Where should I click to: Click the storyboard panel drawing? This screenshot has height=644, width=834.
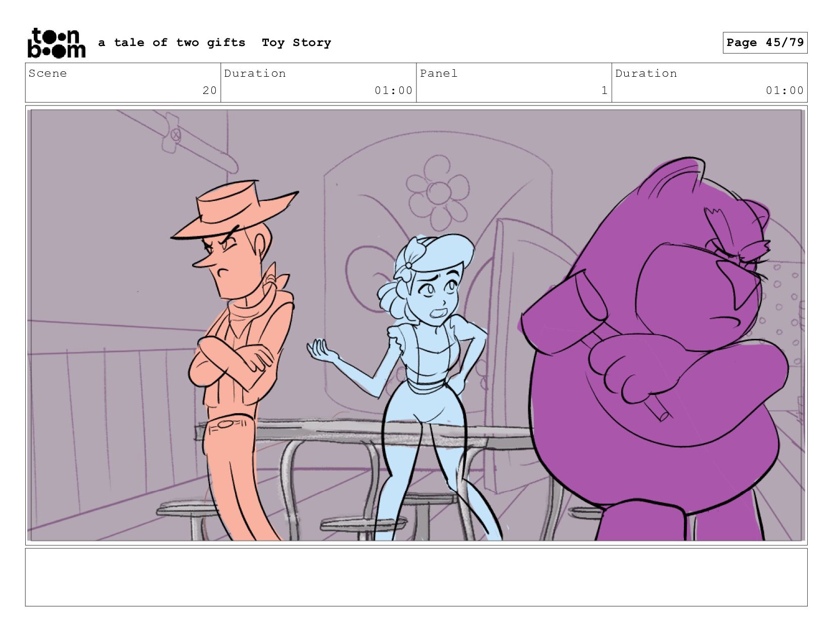pyautogui.click(x=416, y=325)
